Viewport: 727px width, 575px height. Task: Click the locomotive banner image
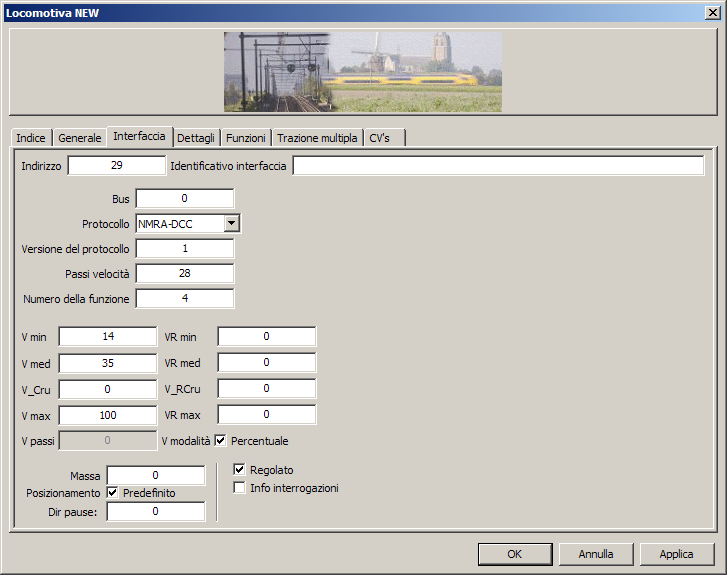coord(362,71)
